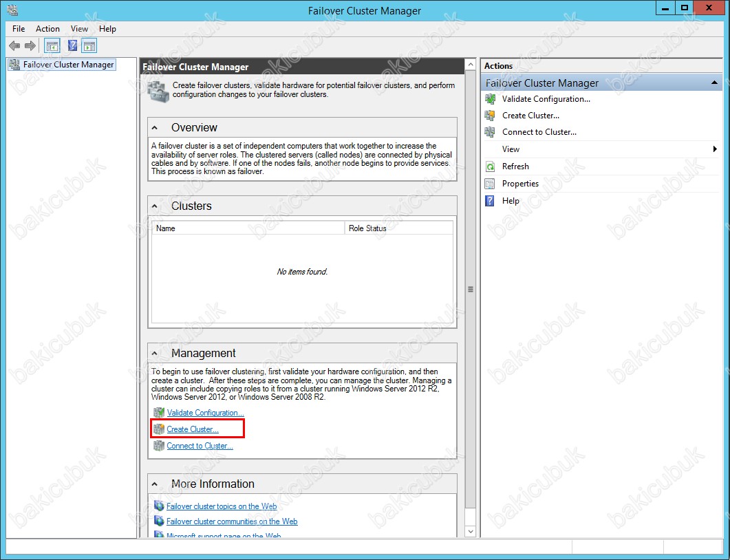Click the Create Cluster icon in Actions pane
The height and width of the screenshot is (560, 730).
coord(490,116)
